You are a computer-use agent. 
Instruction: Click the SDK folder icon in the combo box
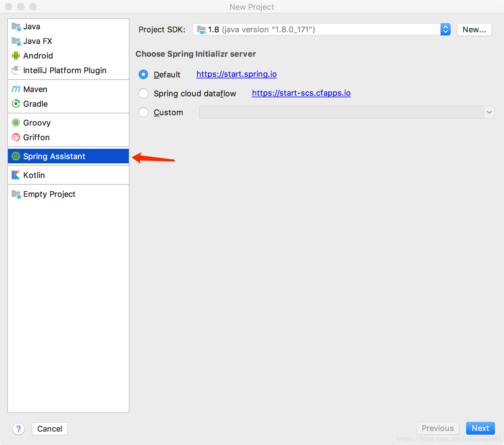tap(201, 30)
